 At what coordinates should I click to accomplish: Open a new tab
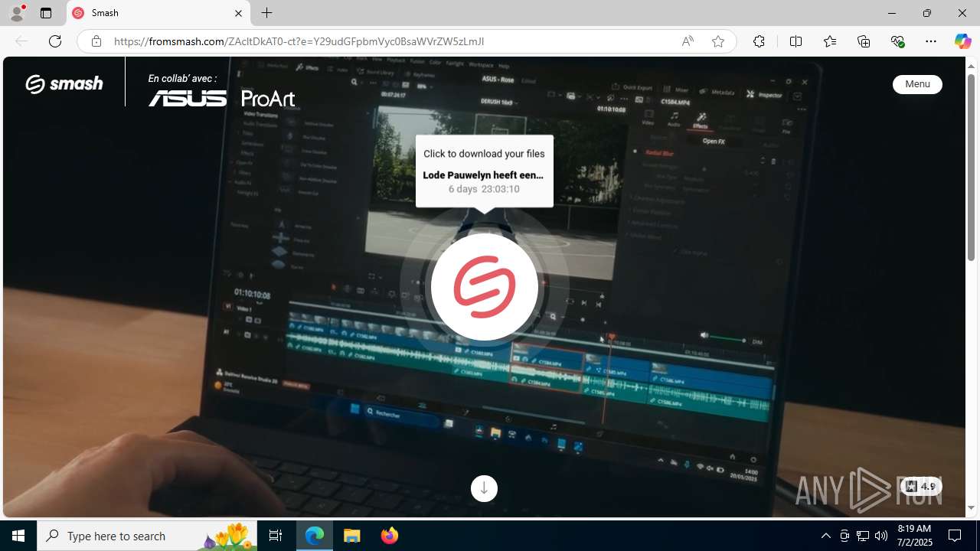266,13
